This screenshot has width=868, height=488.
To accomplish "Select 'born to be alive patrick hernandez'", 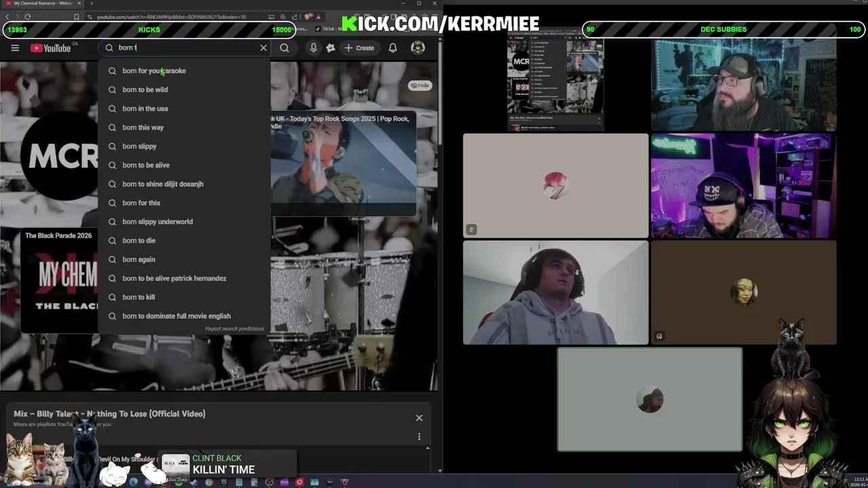I will tap(184, 278).
